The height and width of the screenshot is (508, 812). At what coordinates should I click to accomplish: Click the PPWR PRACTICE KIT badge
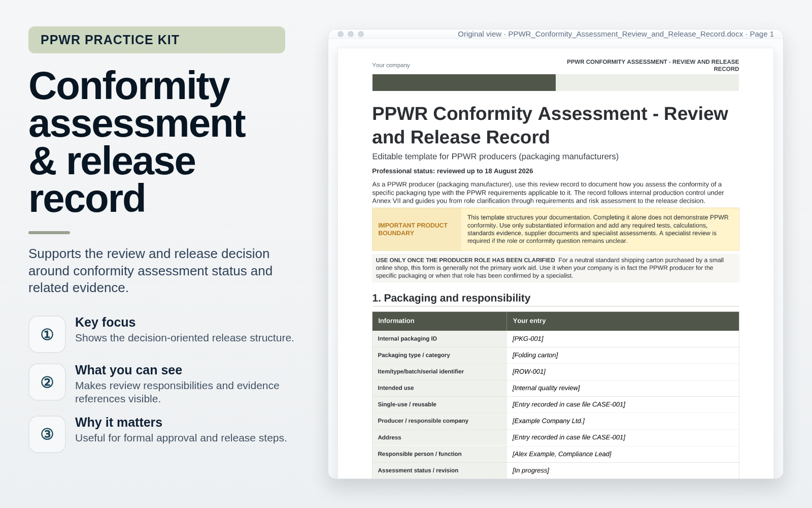[x=157, y=40]
